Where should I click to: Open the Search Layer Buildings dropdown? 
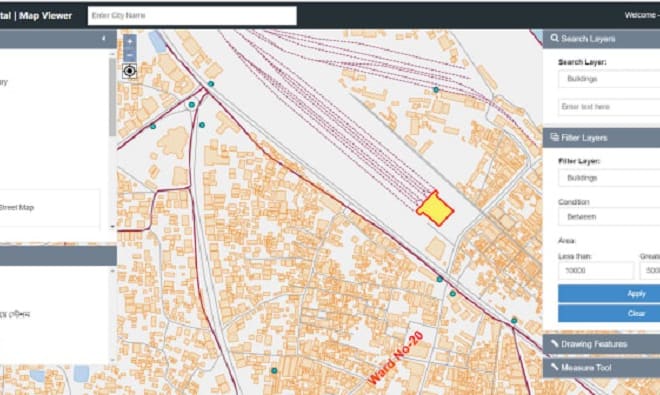click(609, 79)
